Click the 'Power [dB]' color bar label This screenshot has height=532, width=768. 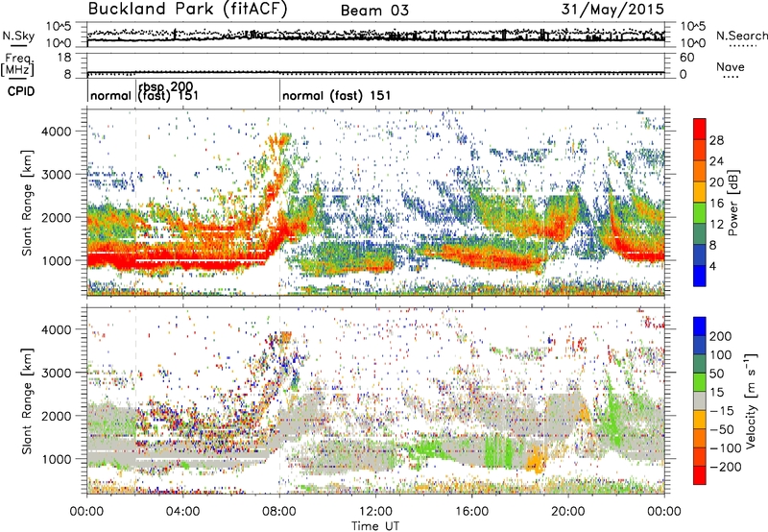pos(732,203)
